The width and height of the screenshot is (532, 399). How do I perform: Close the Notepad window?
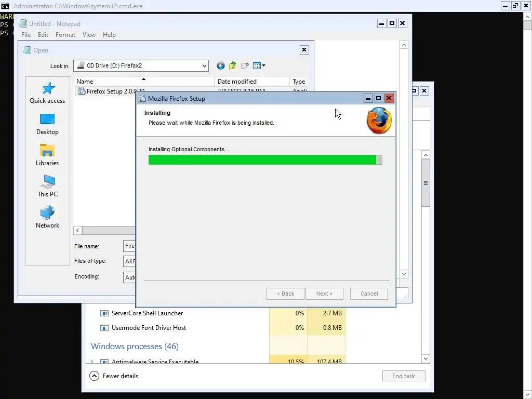point(403,23)
